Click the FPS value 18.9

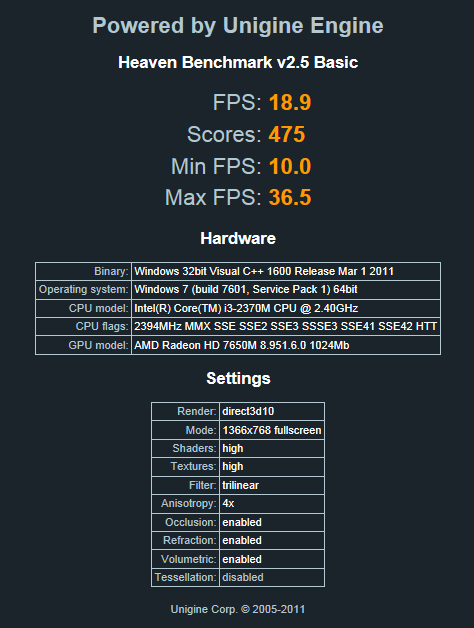[x=290, y=103]
